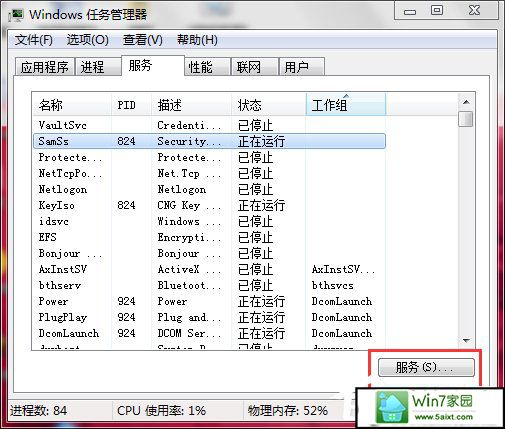
Task: Sort by the 状态 column header
Action: pyautogui.click(x=269, y=105)
